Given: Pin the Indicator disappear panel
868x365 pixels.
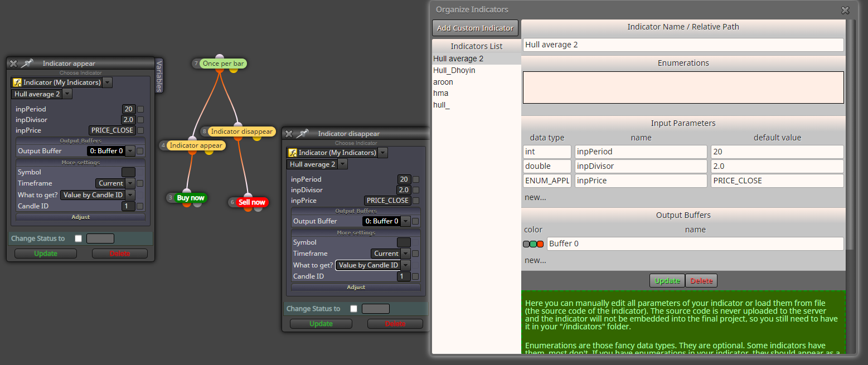Looking at the screenshot, I should click(302, 134).
